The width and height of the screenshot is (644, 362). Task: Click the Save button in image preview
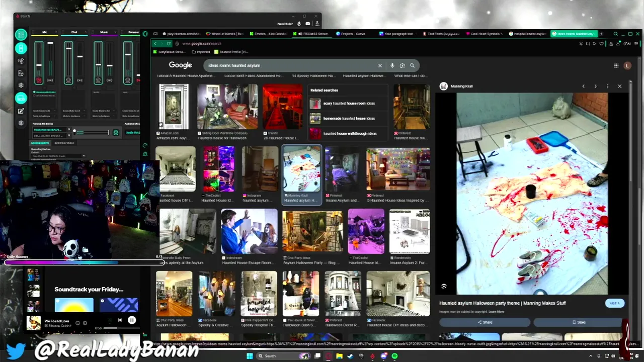[579, 322]
